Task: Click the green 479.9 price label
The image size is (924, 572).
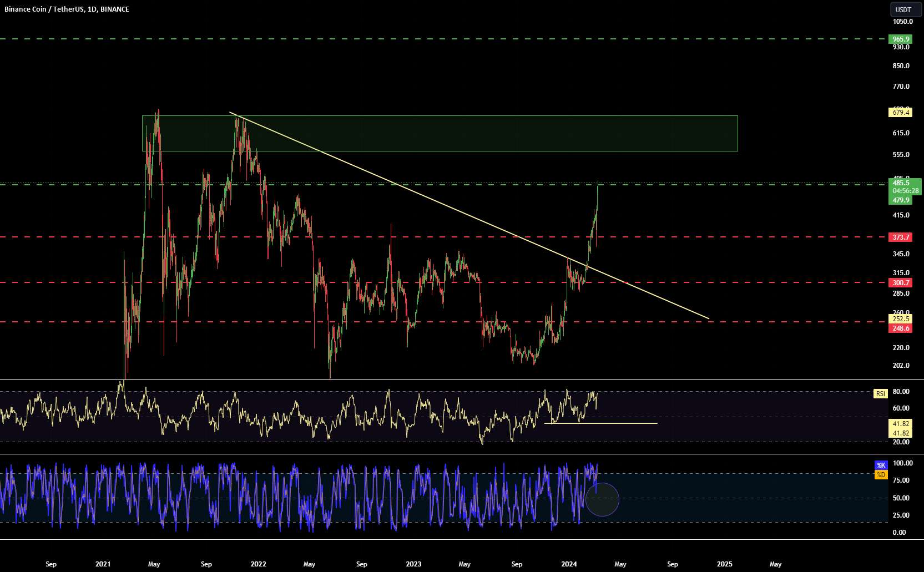Action: click(901, 200)
